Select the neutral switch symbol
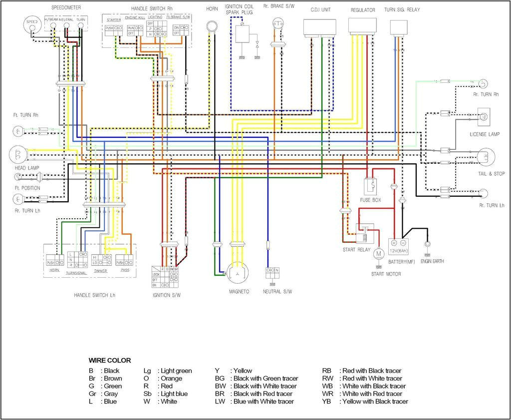This screenshot has height=420, width=511. [x=272, y=273]
